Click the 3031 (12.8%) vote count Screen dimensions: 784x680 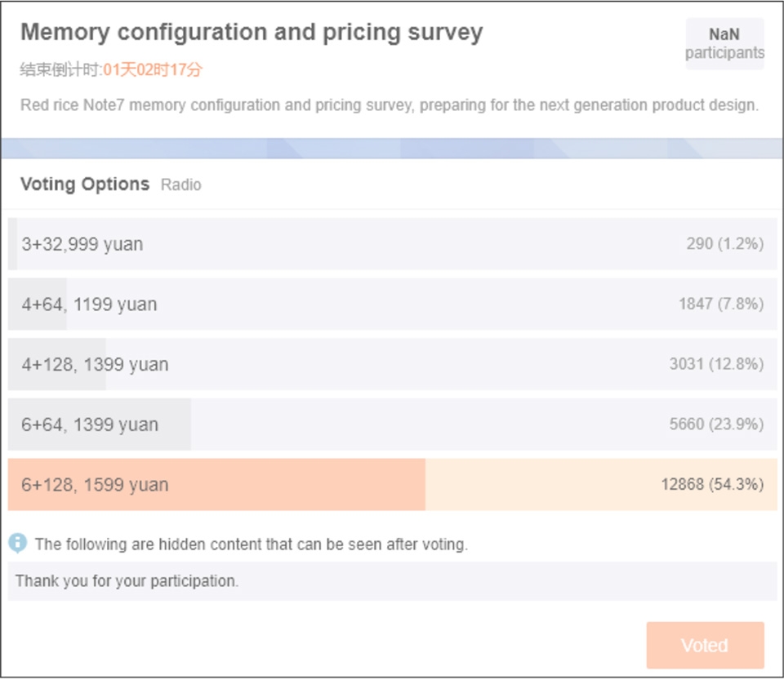coord(716,364)
